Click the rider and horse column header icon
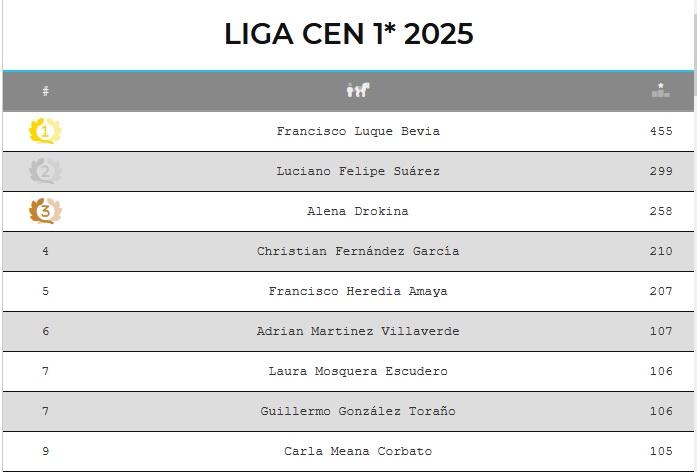Screen dimensions: 697x472 [x=358, y=91]
